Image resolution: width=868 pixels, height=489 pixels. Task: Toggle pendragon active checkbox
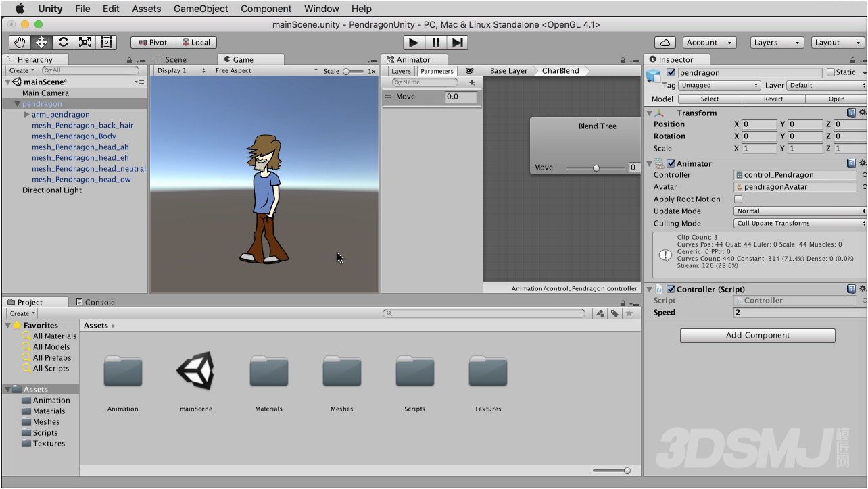pyautogui.click(x=671, y=72)
